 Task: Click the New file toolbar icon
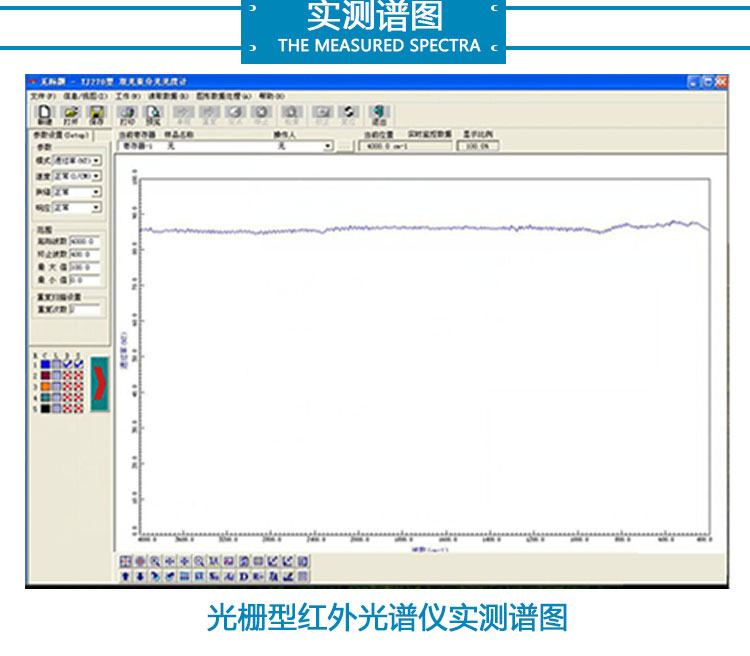pyautogui.click(x=45, y=114)
